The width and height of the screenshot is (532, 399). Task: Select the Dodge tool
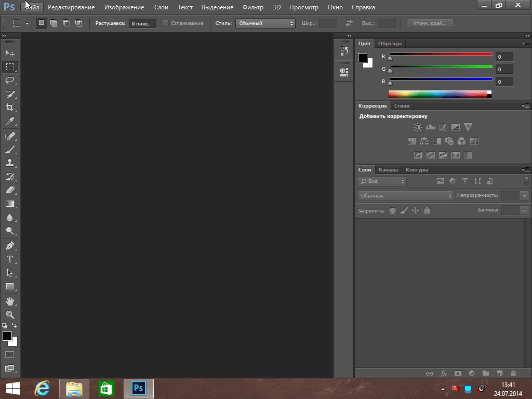coord(10,231)
